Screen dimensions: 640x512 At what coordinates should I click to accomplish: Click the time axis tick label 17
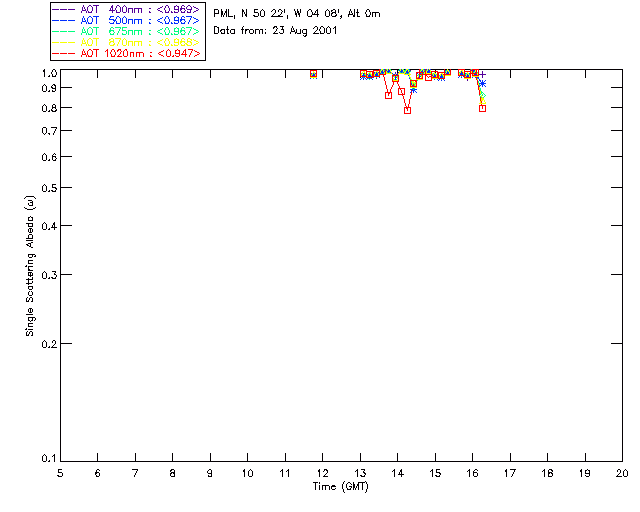click(x=510, y=473)
